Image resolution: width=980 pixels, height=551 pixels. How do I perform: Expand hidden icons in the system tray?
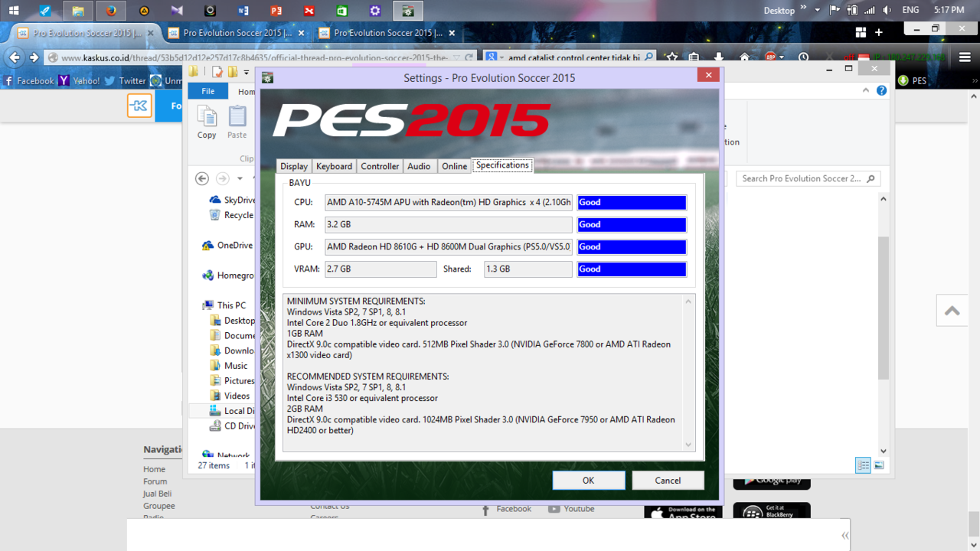point(818,10)
